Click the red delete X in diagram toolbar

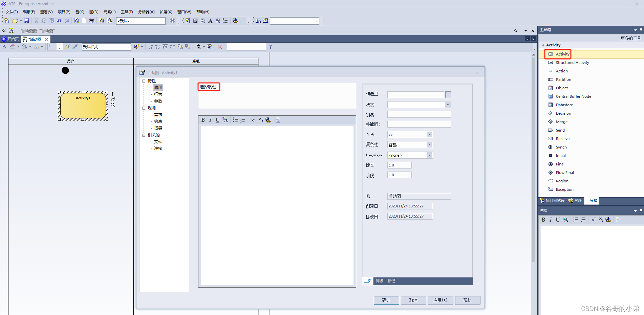220,47
